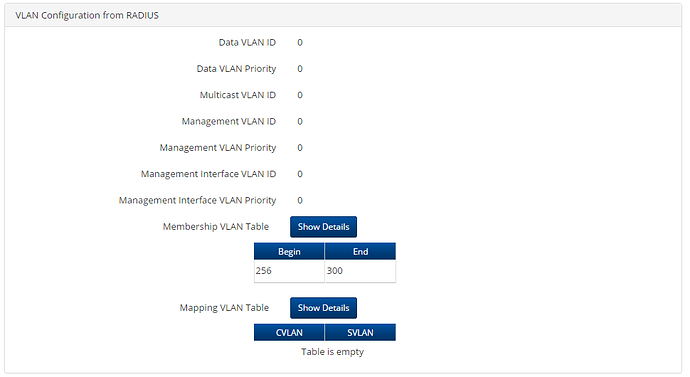Click the Membership VLAN Table label
The height and width of the screenshot is (377, 690).
pos(216,227)
